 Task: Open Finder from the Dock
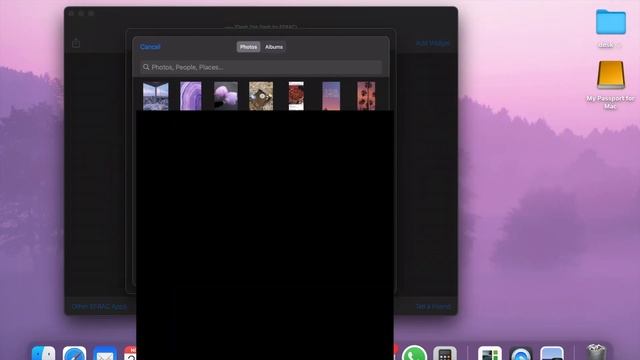pos(43,354)
